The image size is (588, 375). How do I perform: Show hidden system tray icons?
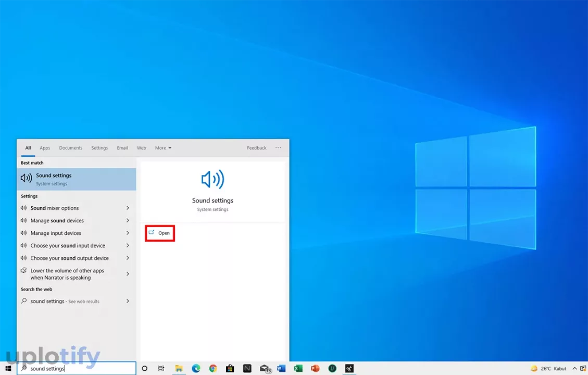(x=574, y=368)
